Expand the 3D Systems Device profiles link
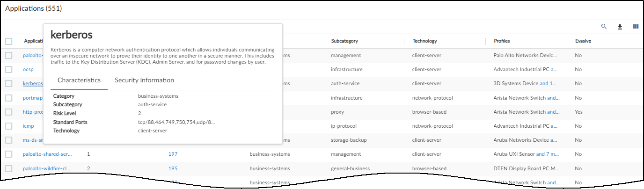 pos(548,84)
